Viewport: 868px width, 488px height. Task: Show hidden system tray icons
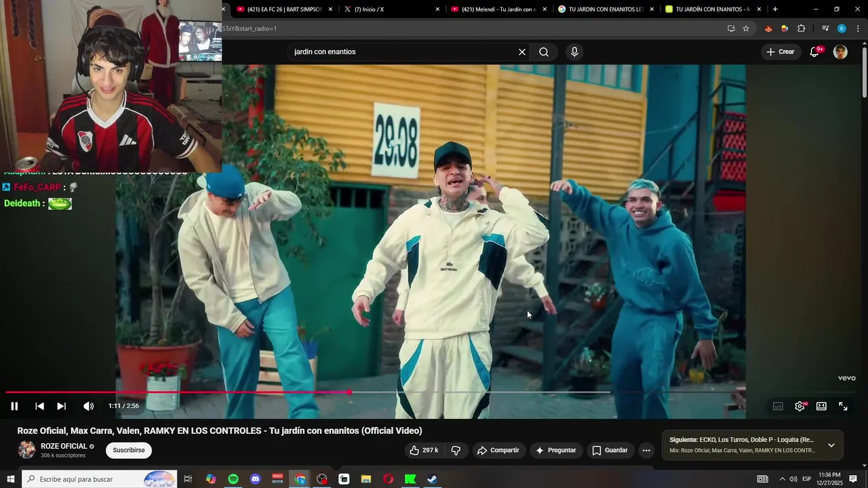coord(782,479)
